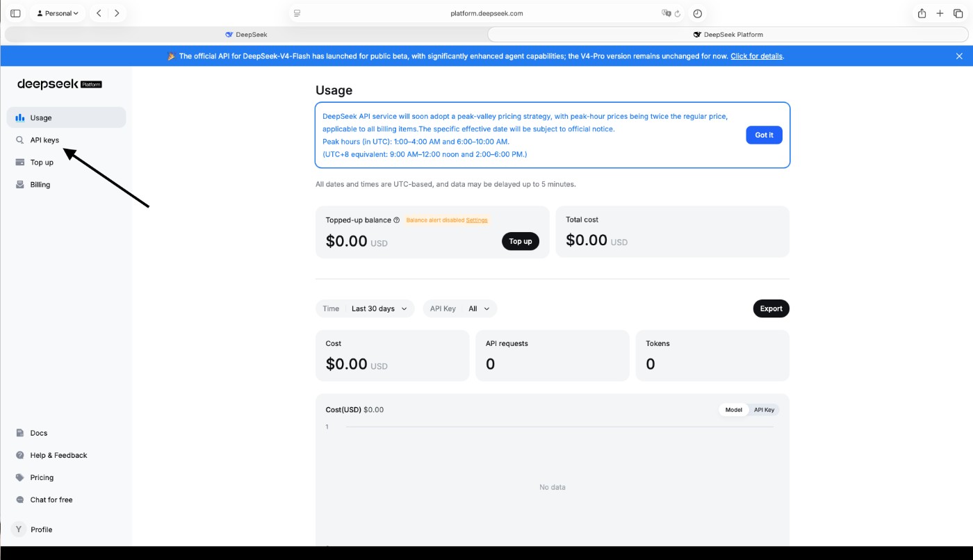Screen dimensions: 973x560
Task: Click the Balance alert disabled text
Action: pos(435,220)
